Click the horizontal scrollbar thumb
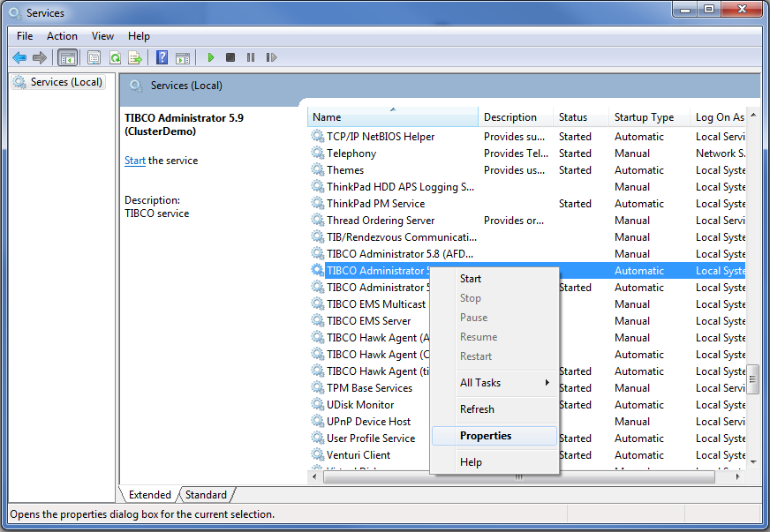Screen dimensions: 770x532 coord(518,477)
